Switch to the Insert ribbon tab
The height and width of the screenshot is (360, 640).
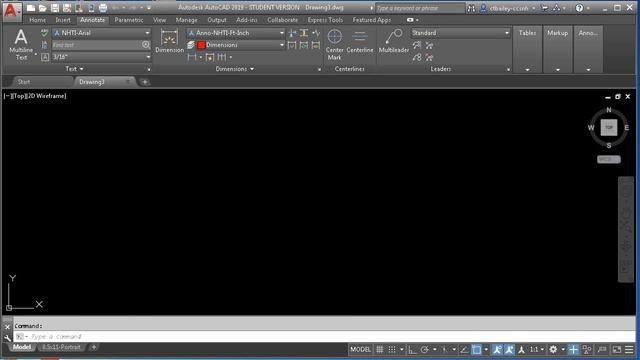pyautogui.click(x=63, y=20)
